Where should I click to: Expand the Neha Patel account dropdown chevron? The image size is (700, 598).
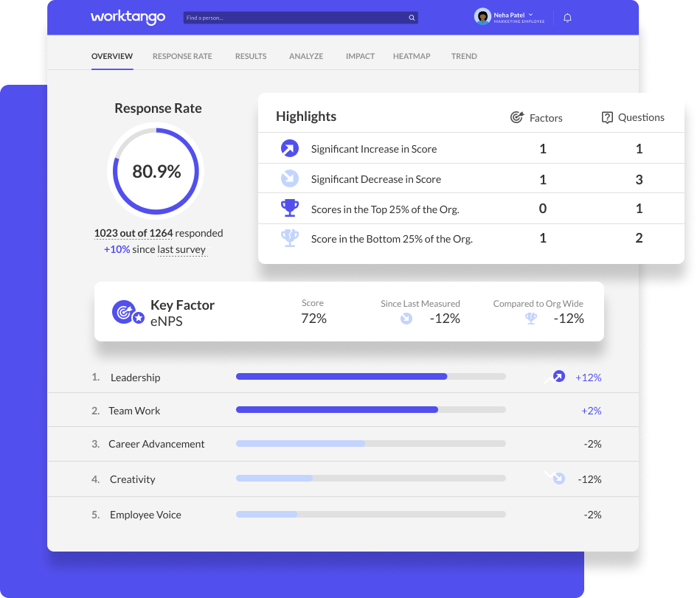[x=531, y=15]
